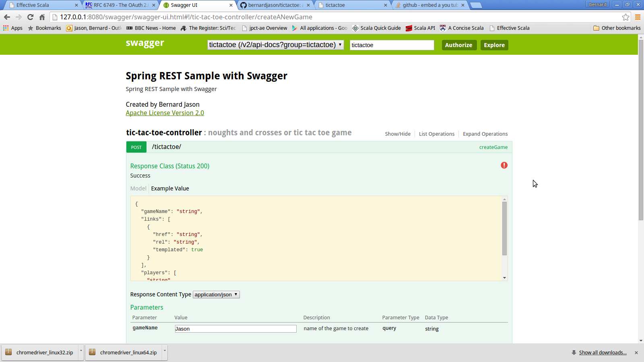
Task: Open the Effective Scala bookmark
Action: point(510,28)
